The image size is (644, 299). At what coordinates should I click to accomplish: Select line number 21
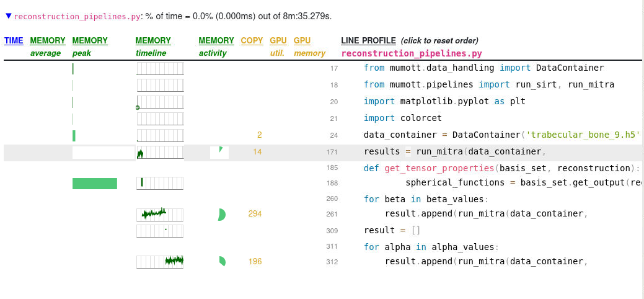click(x=334, y=119)
